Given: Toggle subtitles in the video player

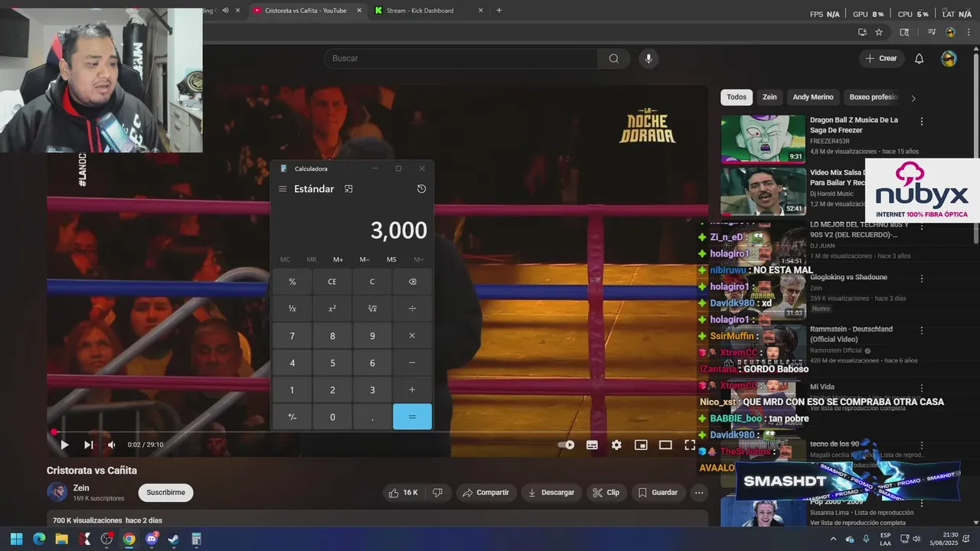Looking at the screenshot, I should (x=592, y=445).
